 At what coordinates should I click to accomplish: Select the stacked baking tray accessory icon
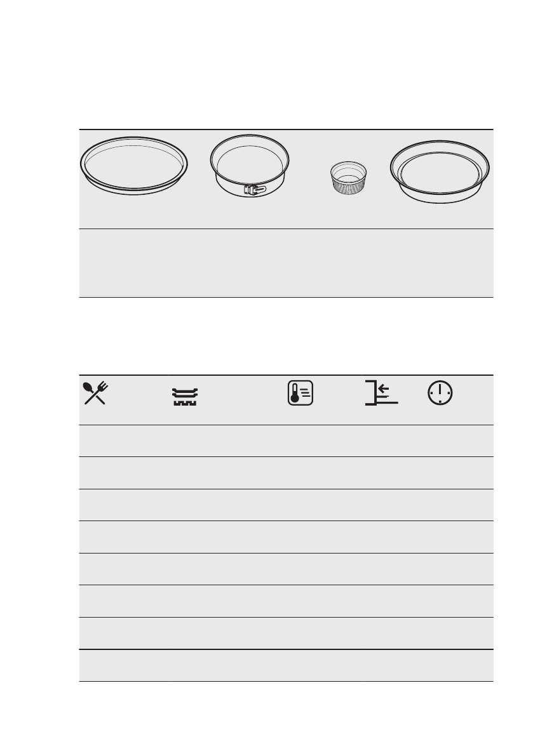[x=186, y=397]
